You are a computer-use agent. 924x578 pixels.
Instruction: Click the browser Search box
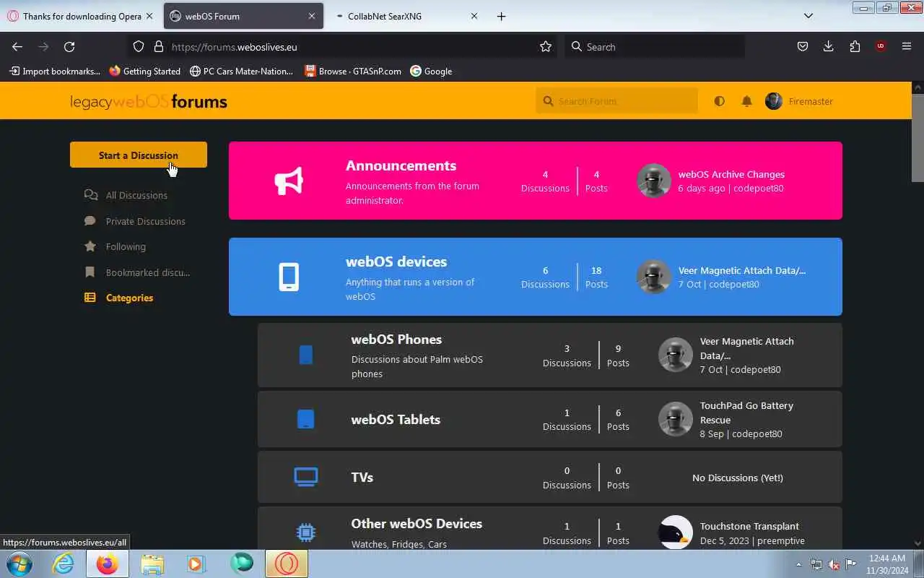655,46
